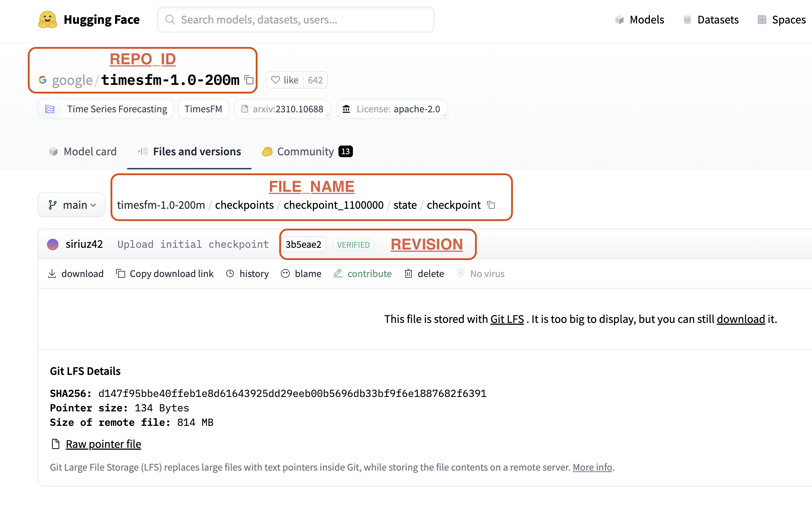Screen dimensions: 812x523
Task: Select the Time Series Forecasting tag
Action: pyautogui.click(x=106, y=109)
